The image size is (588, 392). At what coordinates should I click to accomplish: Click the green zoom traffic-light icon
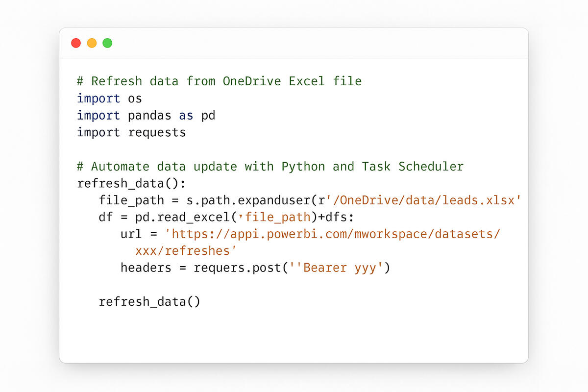[x=107, y=43]
